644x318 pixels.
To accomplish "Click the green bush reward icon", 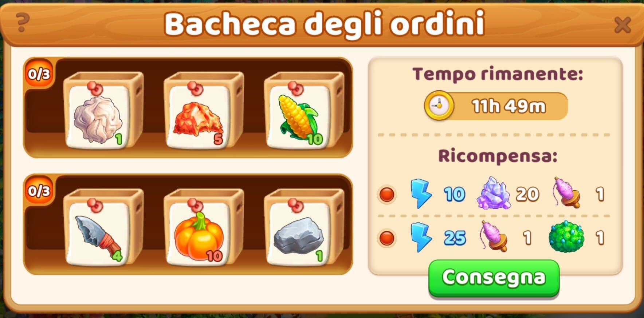I will [x=566, y=237].
